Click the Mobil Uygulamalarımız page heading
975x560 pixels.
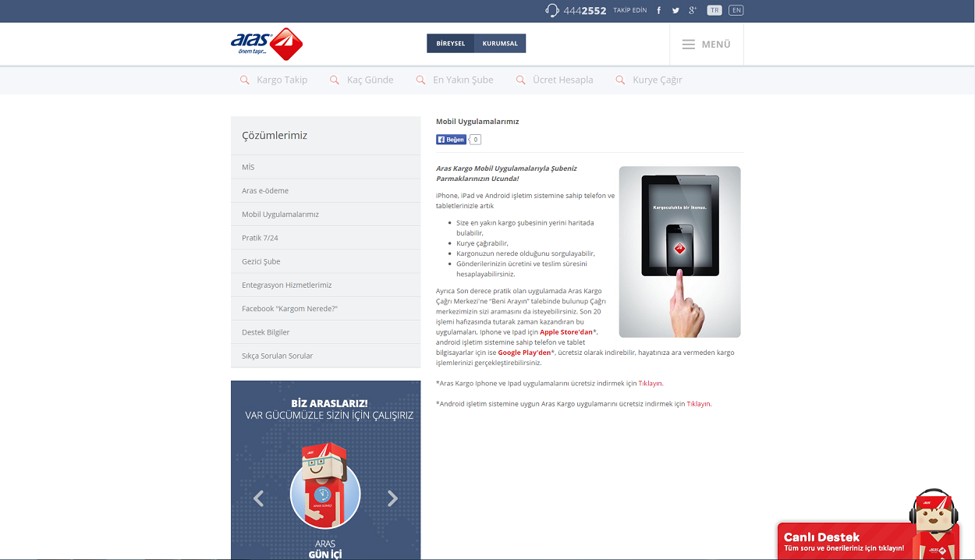tap(477, 122)
